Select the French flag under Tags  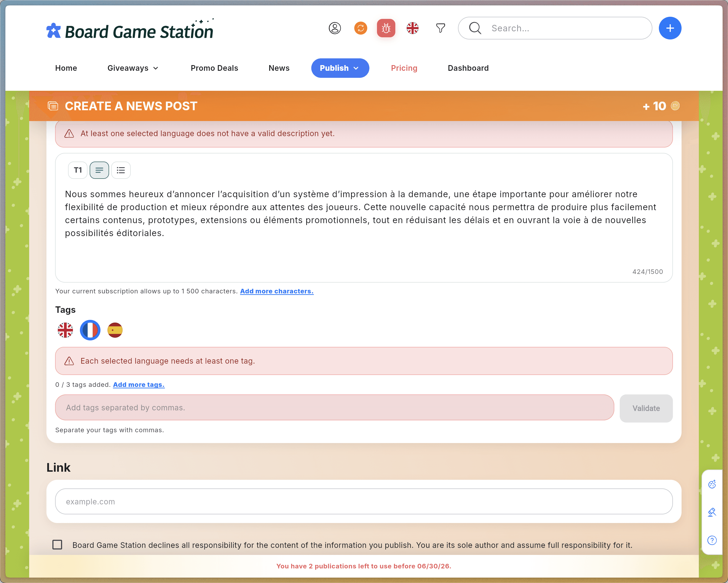pos(90,330)
